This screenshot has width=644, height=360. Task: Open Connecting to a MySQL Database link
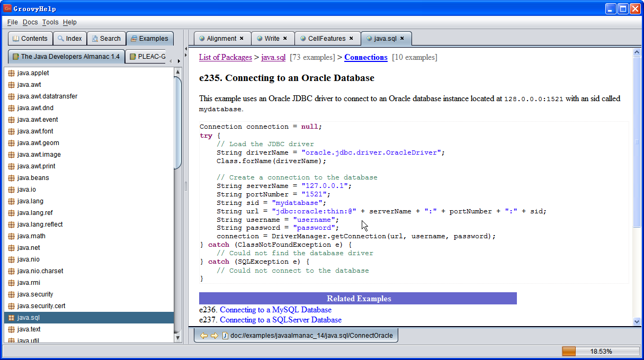[x=276, y=310]
